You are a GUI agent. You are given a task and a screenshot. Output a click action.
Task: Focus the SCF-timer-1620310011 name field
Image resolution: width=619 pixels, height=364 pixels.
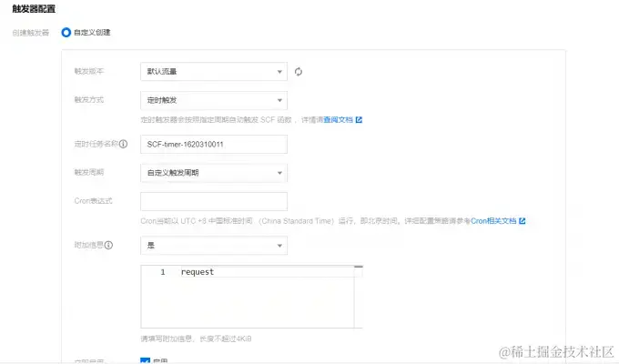(214, 144)
